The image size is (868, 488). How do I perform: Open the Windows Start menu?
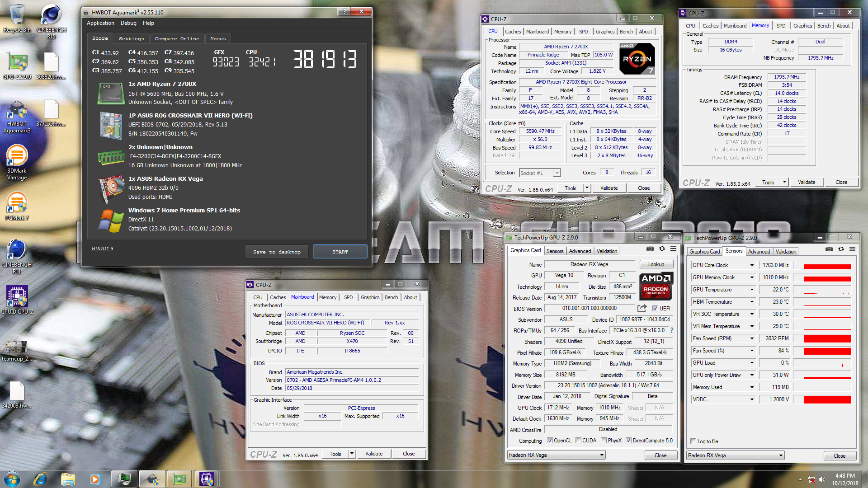point(12,479)
